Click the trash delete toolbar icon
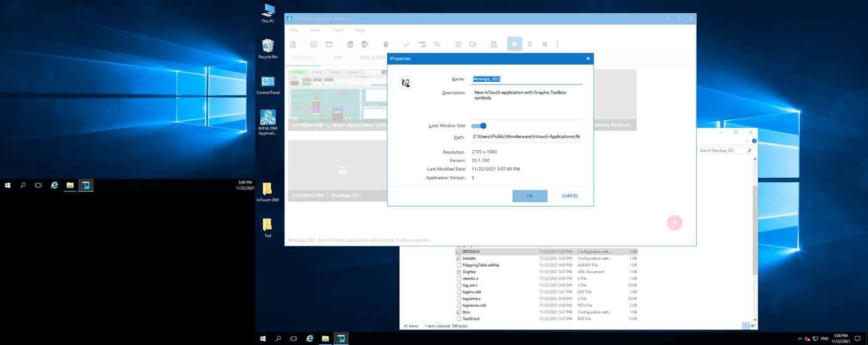Screen dimensions: 868x345 (x=386, y=45)
